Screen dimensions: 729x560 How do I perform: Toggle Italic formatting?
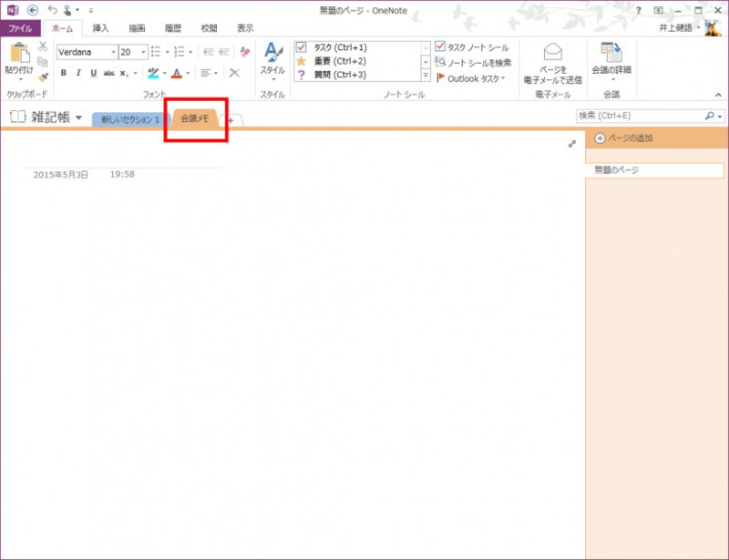click(78, 73)
